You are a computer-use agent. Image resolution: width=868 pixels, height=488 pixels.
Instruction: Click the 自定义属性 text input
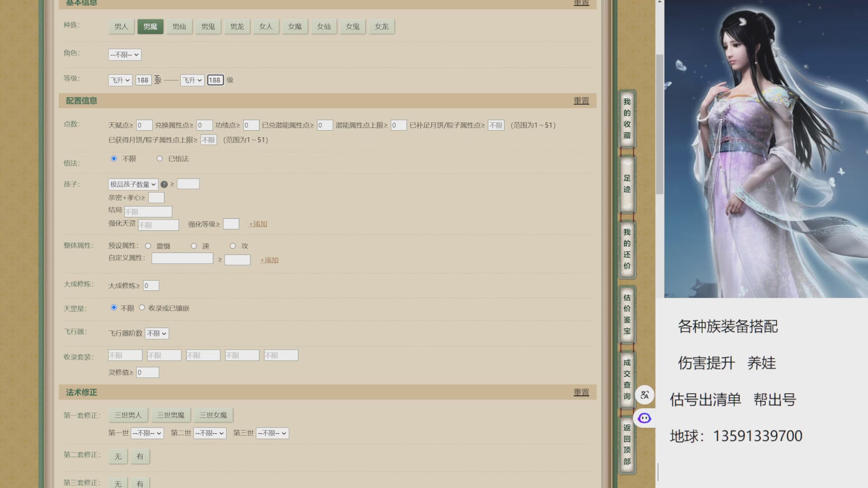182,258
